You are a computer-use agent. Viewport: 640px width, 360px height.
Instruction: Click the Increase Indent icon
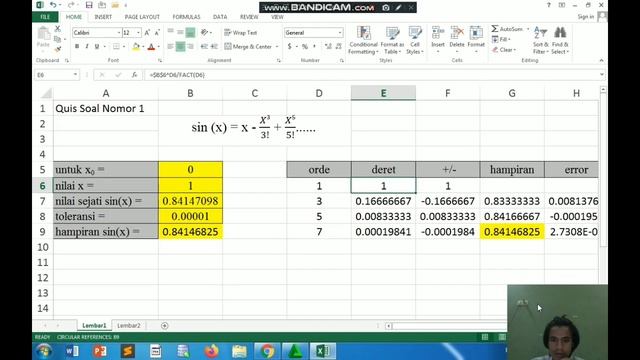[214, 47]
